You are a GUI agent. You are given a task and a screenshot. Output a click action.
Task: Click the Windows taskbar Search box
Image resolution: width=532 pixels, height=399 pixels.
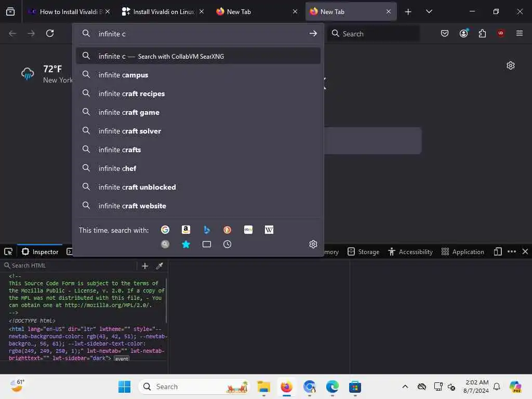(194, 387)
